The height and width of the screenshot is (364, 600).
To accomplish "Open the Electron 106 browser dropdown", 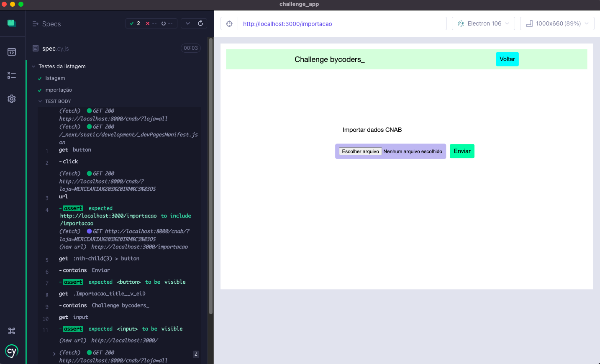I will [483, 23].
